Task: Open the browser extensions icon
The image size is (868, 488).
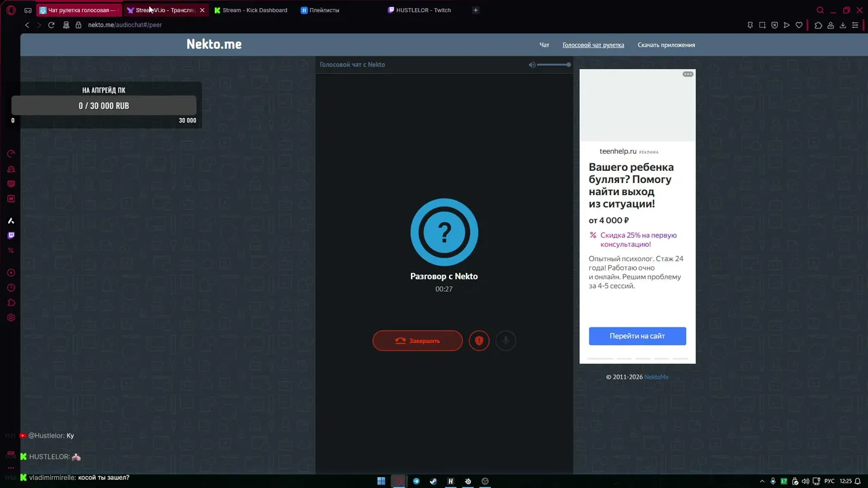Action: [818, 25]
